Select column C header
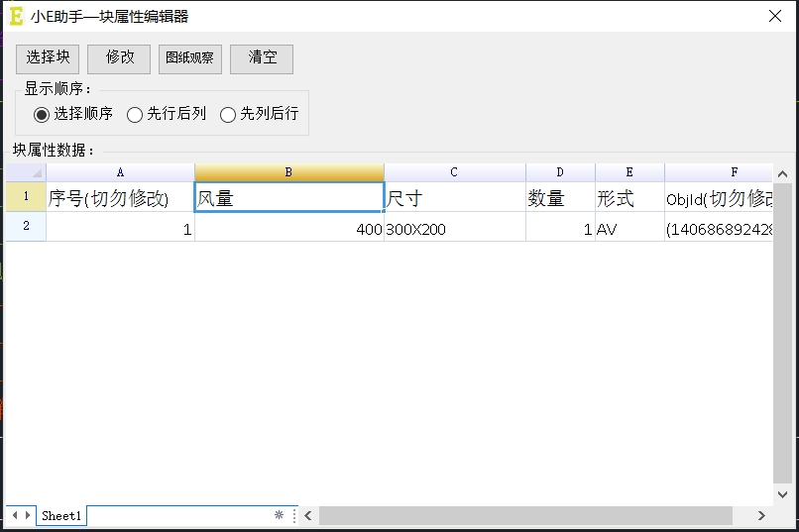The width and height of the screenshot is (799, 532). coord(455,172)
